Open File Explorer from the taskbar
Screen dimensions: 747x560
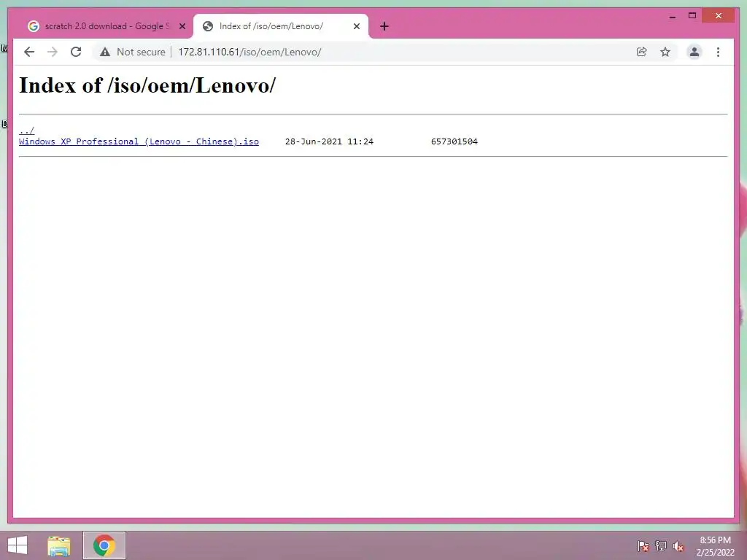pos(58,545)
